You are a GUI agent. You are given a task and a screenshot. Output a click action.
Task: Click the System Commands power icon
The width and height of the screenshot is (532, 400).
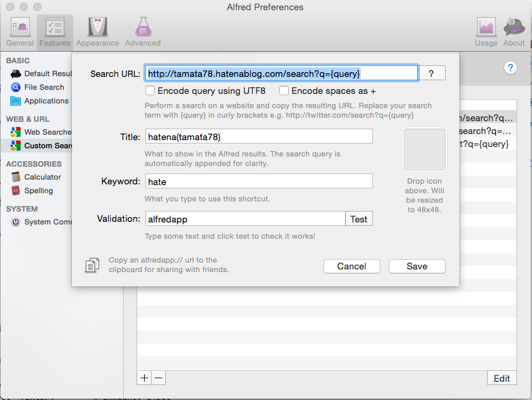16,222
